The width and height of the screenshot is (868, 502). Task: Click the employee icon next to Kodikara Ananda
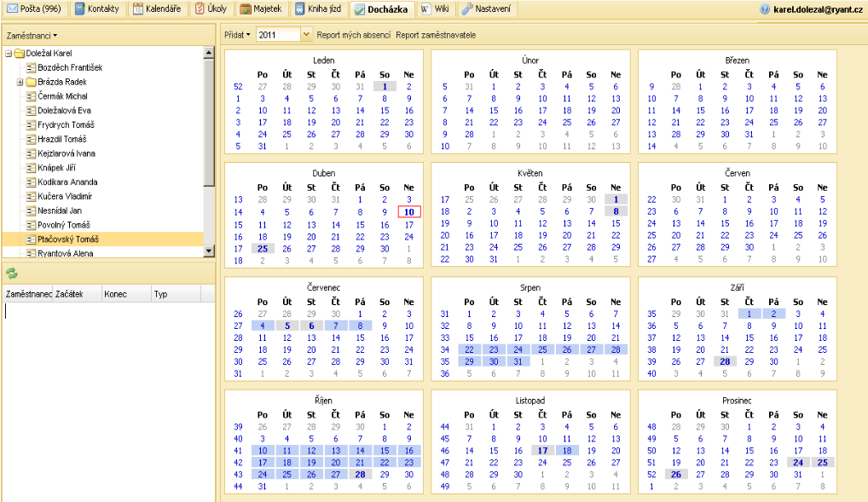pyautogui.click(x=31, y=182)
